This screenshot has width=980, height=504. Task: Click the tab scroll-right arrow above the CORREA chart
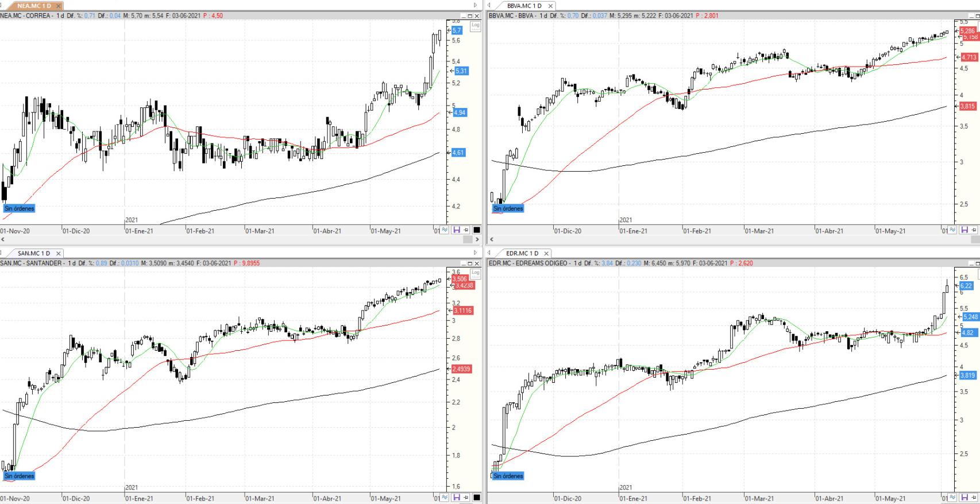tap(475, 6)
